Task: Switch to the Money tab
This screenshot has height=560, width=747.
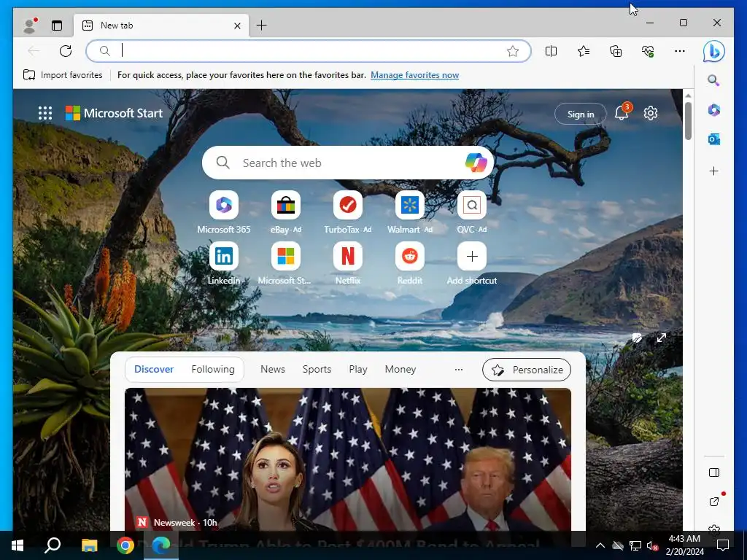Action: click(x=400, y=369)
